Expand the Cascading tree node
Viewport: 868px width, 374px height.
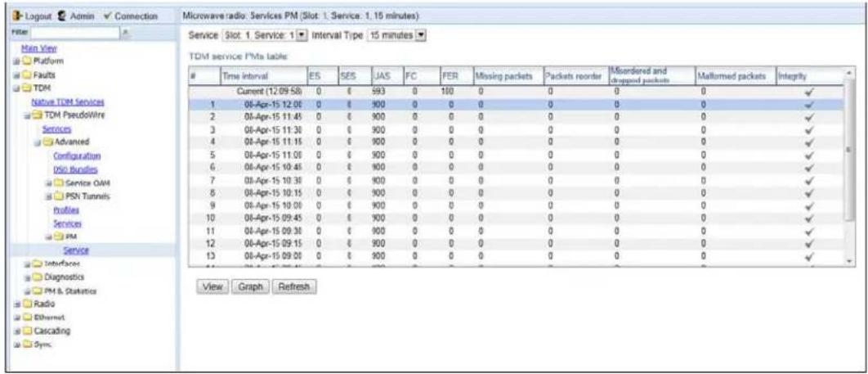point(17,331)
